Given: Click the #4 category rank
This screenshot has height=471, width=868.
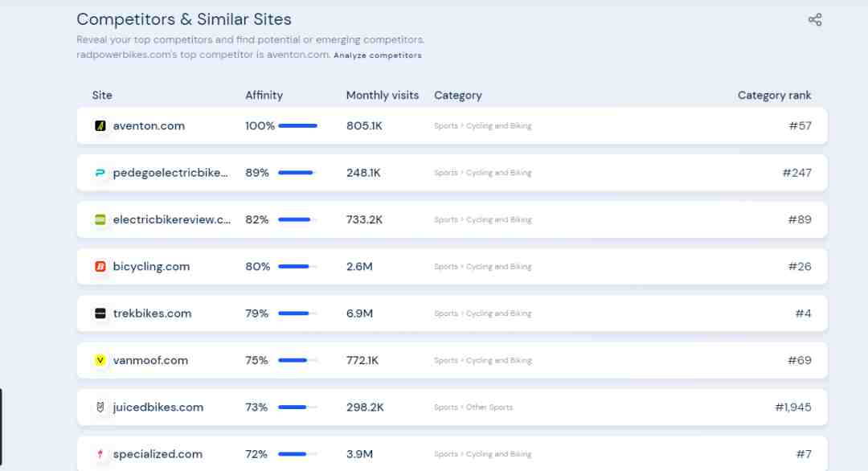Looking at the screenshot, I should pyautogui.click(x=803, y=313).
